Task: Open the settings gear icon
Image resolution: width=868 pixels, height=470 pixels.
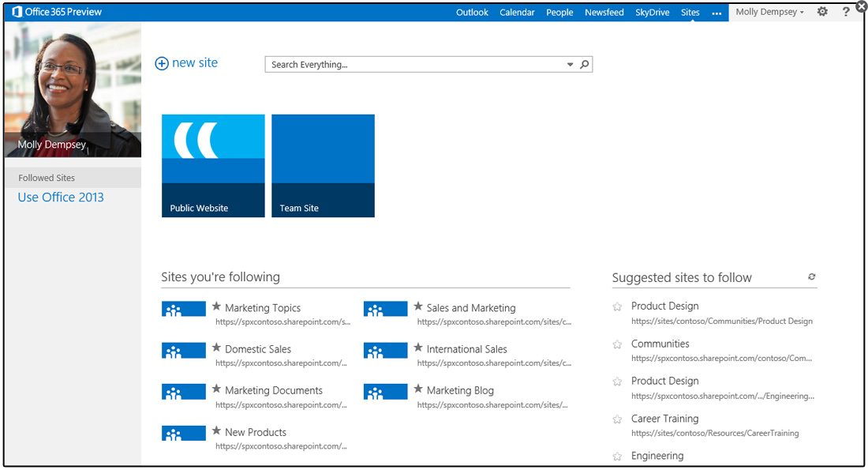Action: click(x=822, y=12)
